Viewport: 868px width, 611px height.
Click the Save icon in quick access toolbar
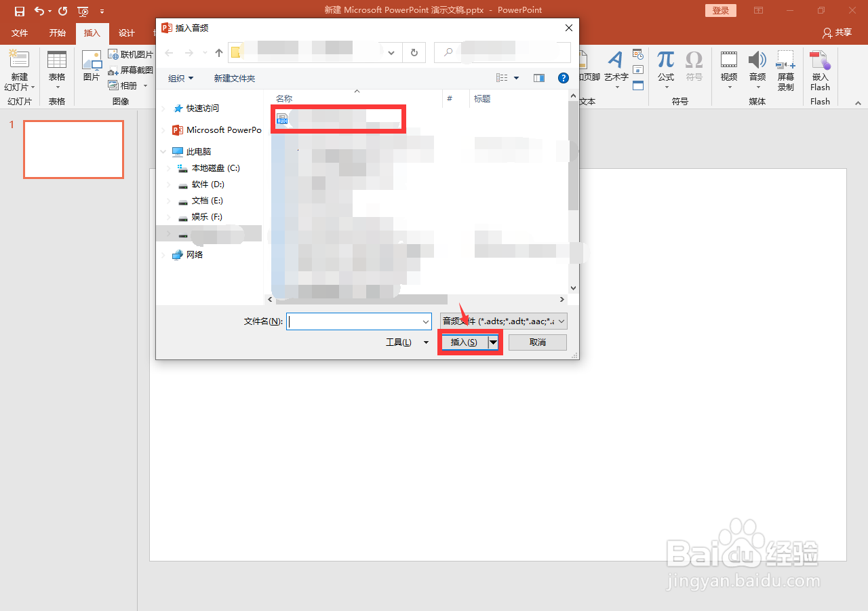point(19,11)
